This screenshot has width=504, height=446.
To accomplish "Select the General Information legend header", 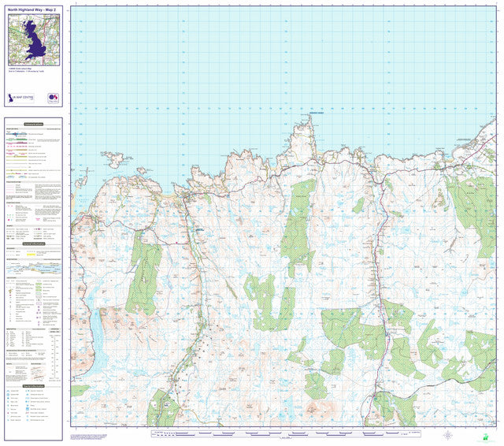I will (x=33, y=245).
